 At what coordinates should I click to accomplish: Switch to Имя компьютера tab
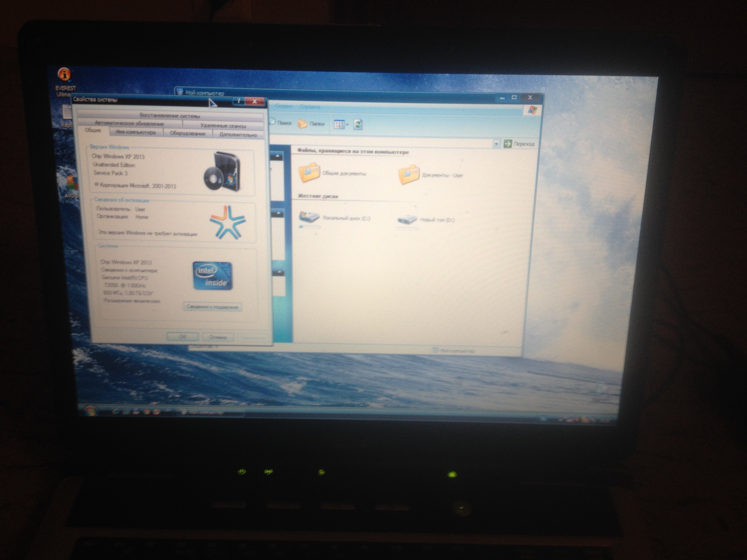point(136,132)
